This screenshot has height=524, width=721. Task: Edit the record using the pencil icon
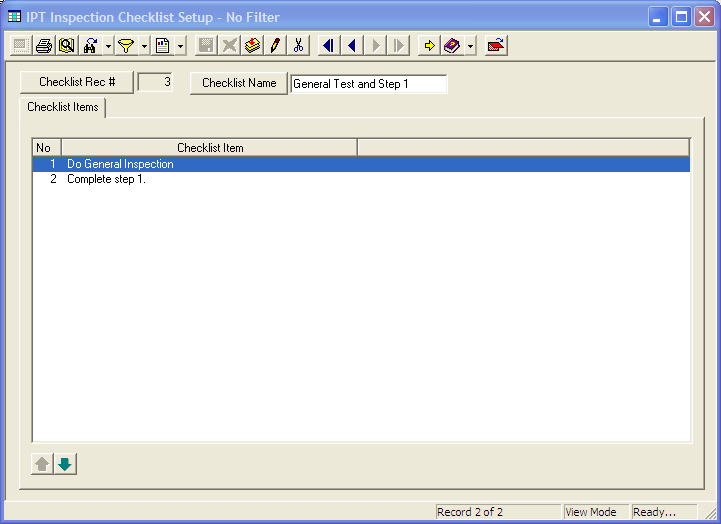[275, 46]
